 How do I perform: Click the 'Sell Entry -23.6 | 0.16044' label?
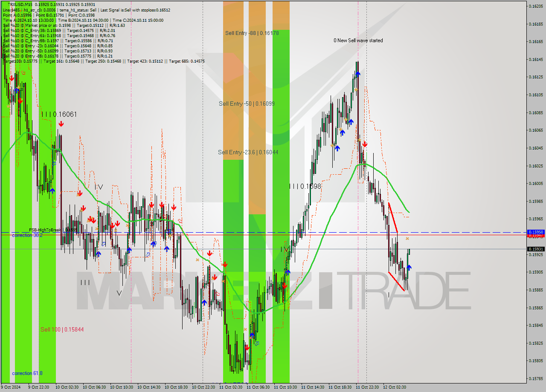click(248, 152)
